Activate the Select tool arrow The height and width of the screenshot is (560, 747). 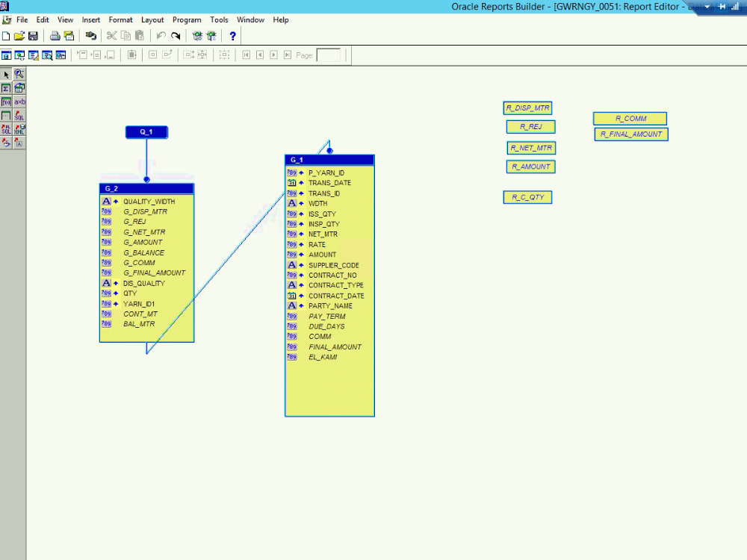point(7,74)
